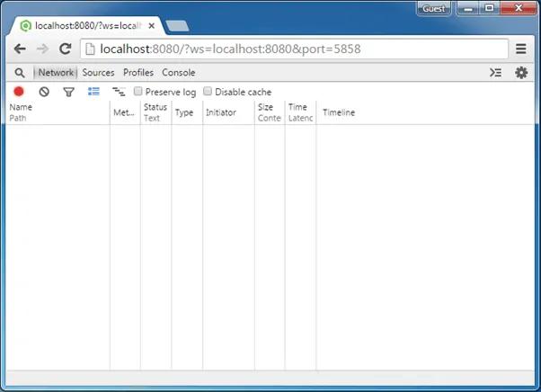The image size is (541, 392).
Task: Click the Timeline column header
Action: (425, 112)
